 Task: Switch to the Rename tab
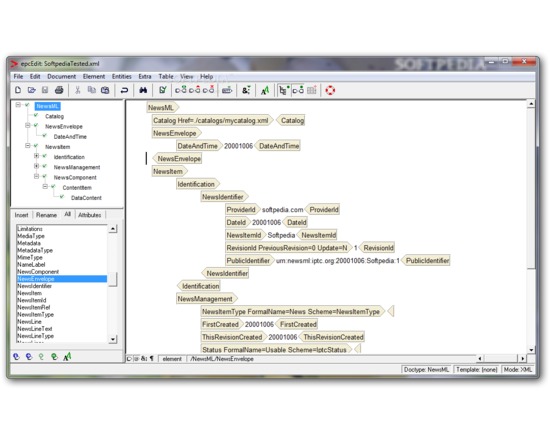46,215
